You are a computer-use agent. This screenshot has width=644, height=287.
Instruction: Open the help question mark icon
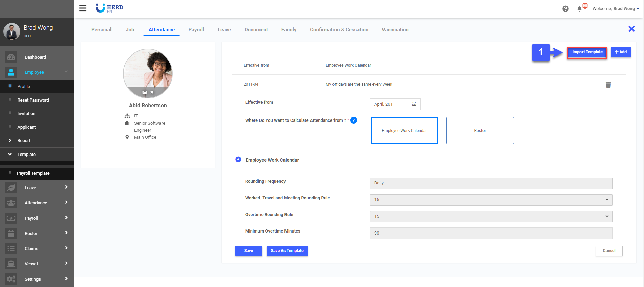565,9
